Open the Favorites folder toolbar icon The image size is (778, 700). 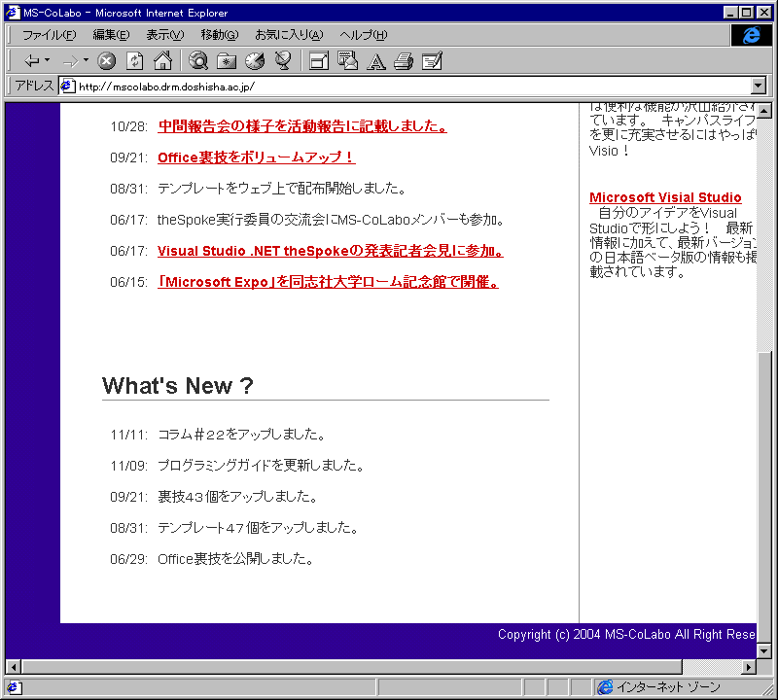coord(227,61)
